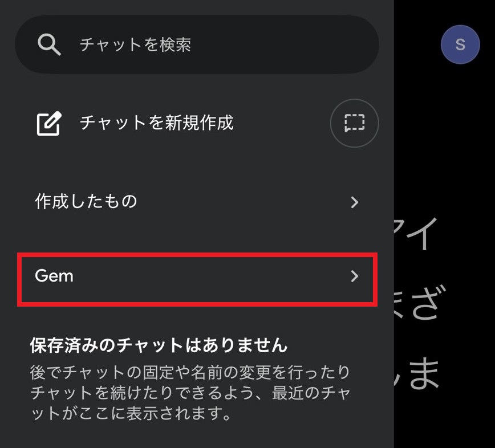Tap the magnifier search icon
495x448 pixels.
[49, 44]
